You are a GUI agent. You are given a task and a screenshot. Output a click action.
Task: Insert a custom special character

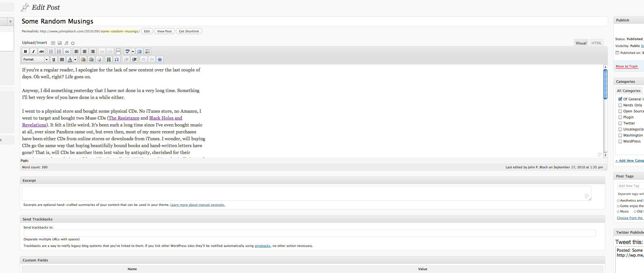pos(116,59)
